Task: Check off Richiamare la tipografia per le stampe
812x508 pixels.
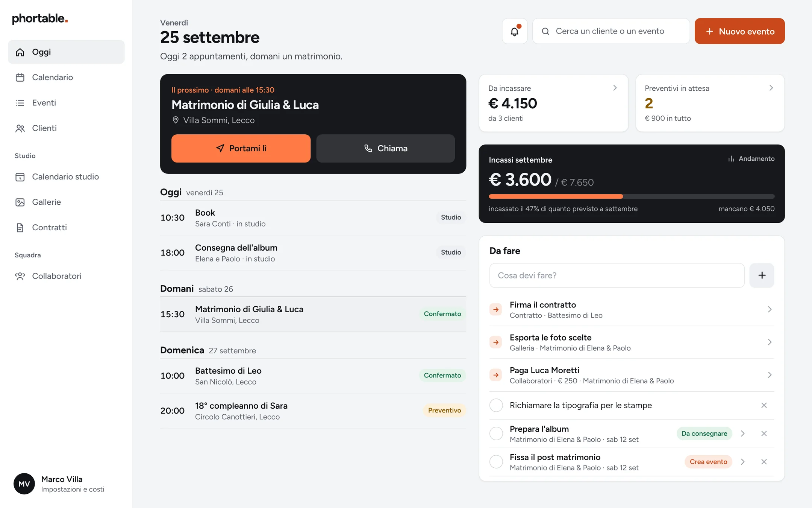Action: tap(496, 405)
